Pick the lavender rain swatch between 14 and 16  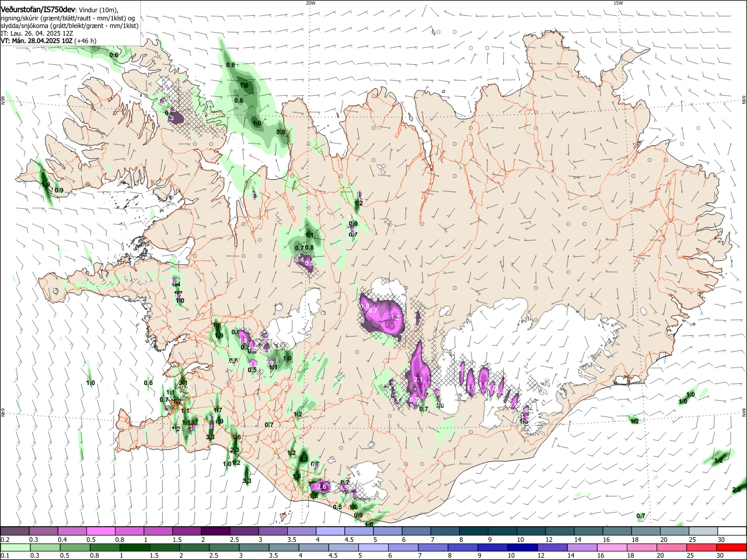(582, 547)
